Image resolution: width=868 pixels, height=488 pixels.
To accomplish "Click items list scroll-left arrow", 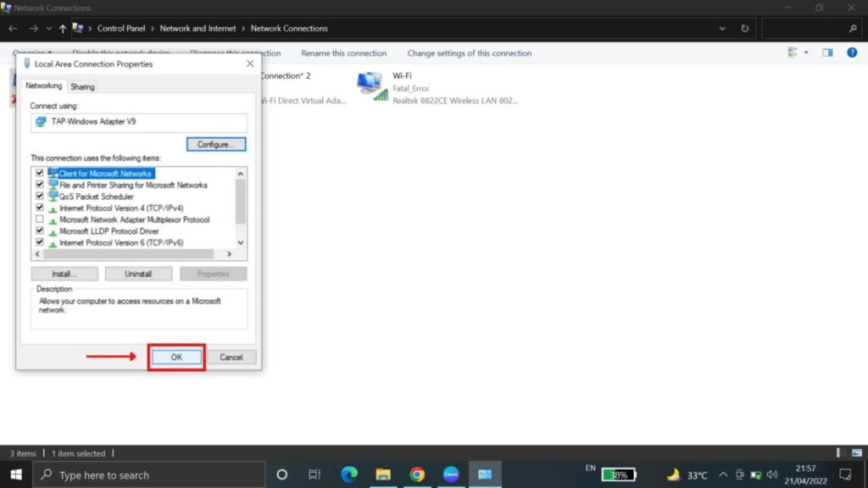I will (x=37, y=254).
